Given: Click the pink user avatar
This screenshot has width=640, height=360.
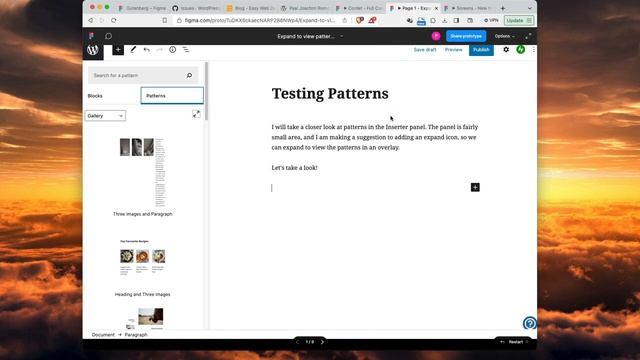Looking at the screenshot, I should click(x=436, y=36).
